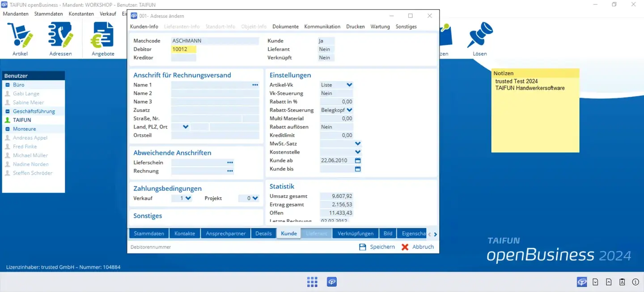The width and height of the screenshot is (644, 292).
Task: Click the green TAIFUN user icon
Action: click(8, 120)
